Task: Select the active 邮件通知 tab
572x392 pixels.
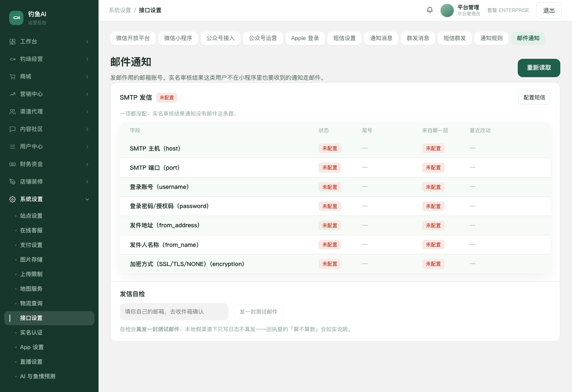Action: tap(528, 38)
